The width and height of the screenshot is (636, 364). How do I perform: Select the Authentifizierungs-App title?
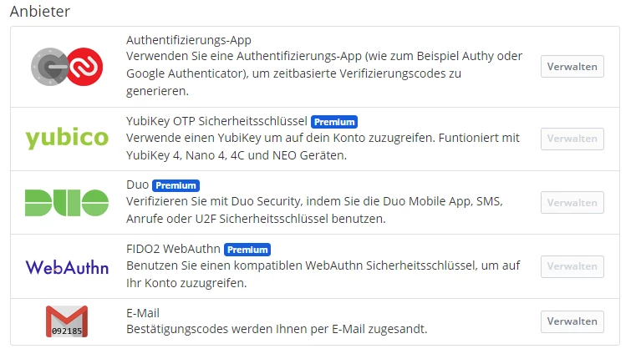tap(189, 40)
